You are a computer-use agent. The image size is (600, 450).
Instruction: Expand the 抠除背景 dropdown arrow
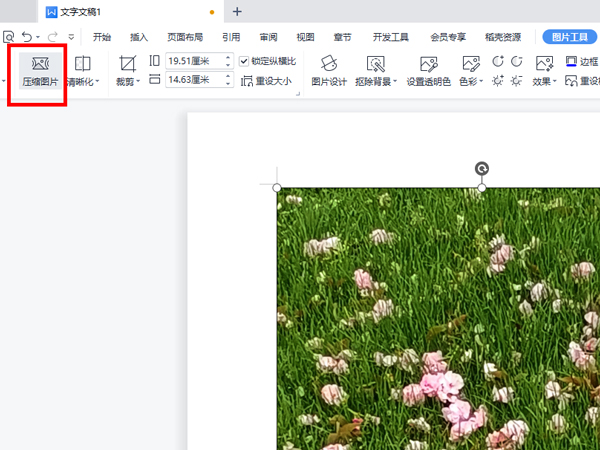click(x=395, y=81)
